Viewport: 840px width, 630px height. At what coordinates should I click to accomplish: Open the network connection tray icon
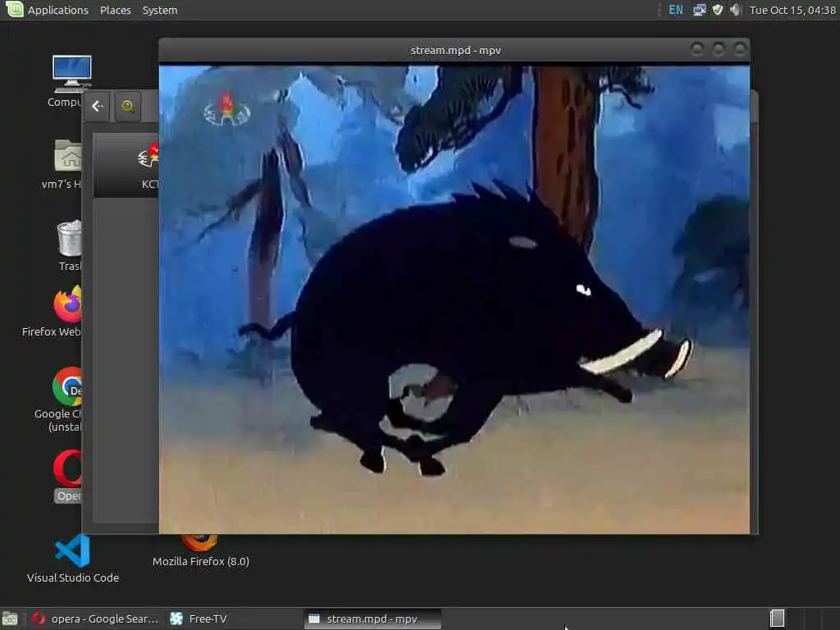[699, 10]
